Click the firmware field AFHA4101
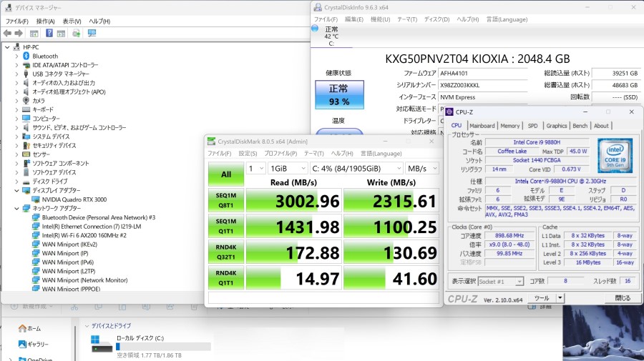 point(482,74)
